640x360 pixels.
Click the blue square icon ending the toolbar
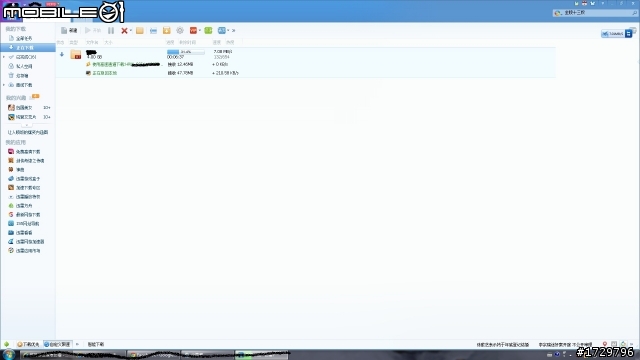click(x=222, y=31)
